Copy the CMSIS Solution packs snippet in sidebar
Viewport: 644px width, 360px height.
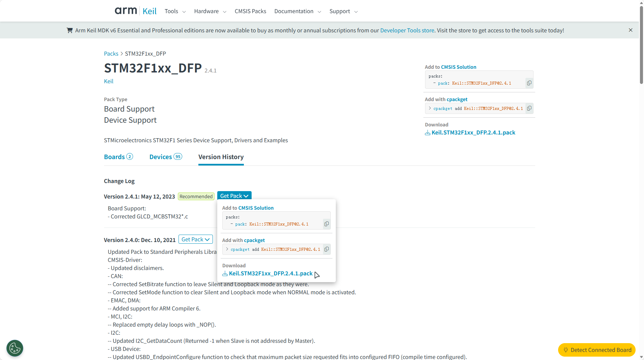(529, 83)
